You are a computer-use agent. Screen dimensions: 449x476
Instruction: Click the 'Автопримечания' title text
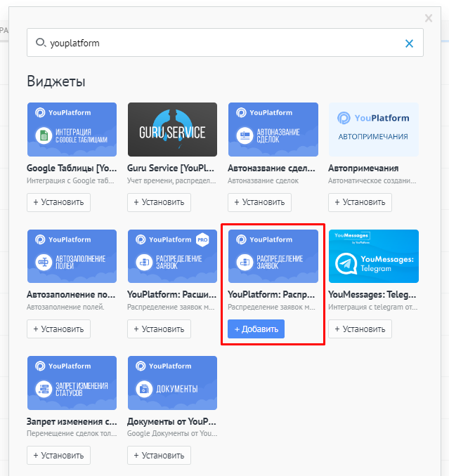tap(363, 168)
